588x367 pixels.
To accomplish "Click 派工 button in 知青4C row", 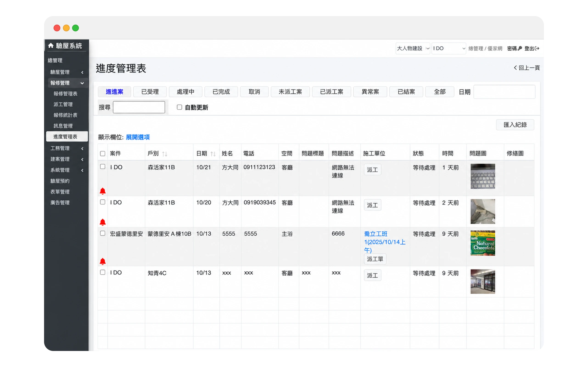I will (x=372, y=275).
